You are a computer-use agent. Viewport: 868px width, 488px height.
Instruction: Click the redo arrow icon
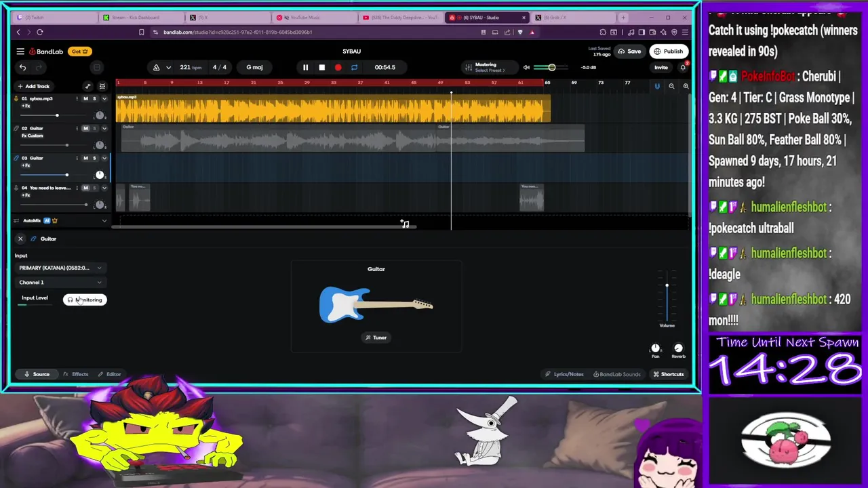(x=39, y=67)
